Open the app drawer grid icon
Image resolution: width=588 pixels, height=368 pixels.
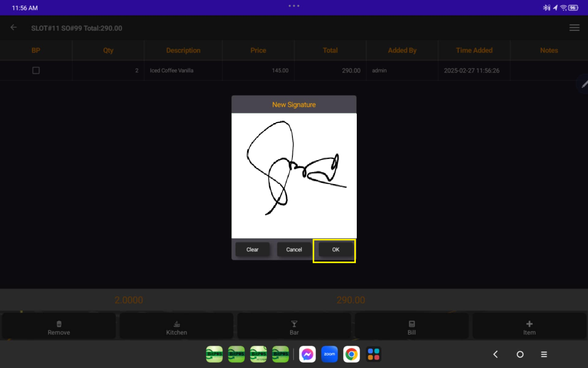(x=373, y=354)
